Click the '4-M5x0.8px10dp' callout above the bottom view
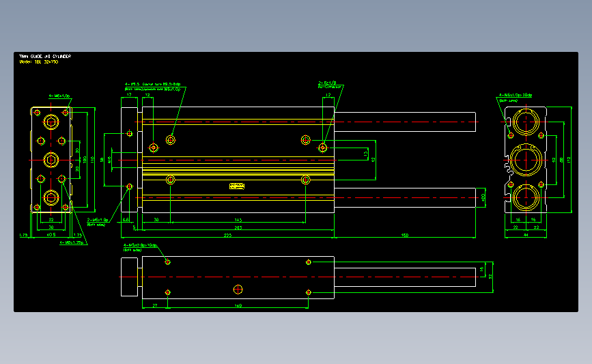The height and width of the screenshot is (364, 592). tap(140, 245)
